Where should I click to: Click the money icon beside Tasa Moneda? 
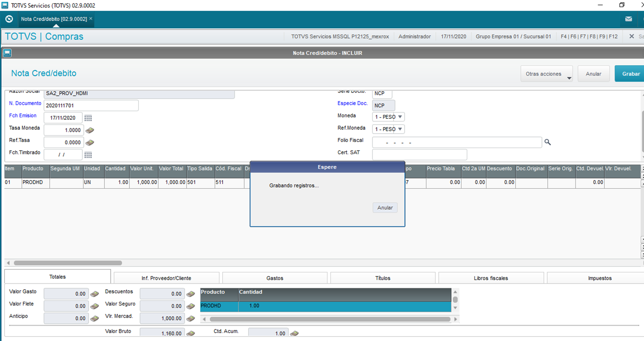pos(90,130)
